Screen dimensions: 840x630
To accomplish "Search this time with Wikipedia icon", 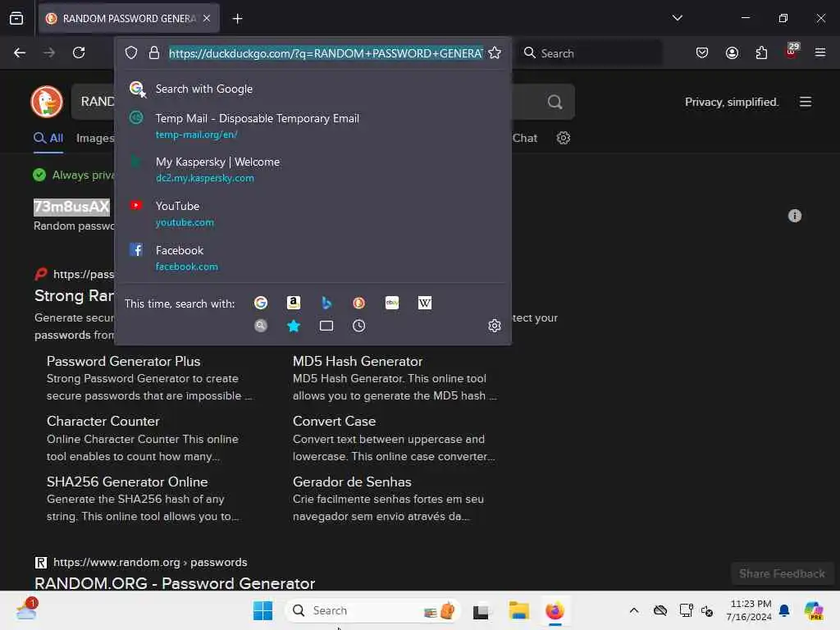I will [x=425, y=304].
